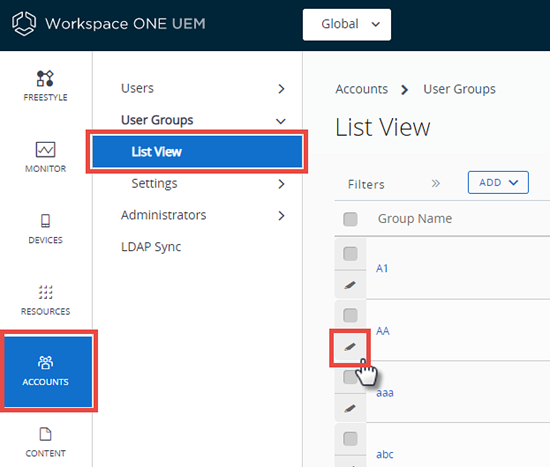This screenshot has width=550, height=467.
Task: Check the abc group checkbox
Action: tap(350, 439)
